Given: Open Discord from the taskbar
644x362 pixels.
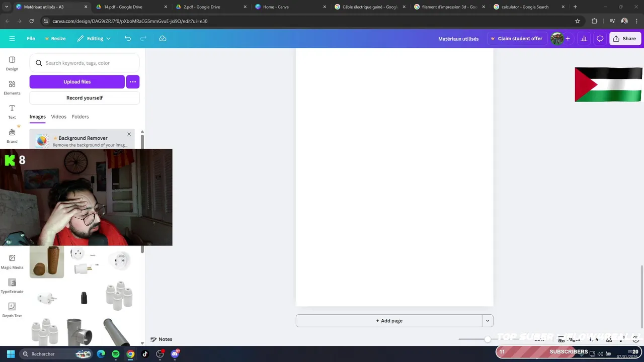Looking at the screenshot, I should 175,354.
